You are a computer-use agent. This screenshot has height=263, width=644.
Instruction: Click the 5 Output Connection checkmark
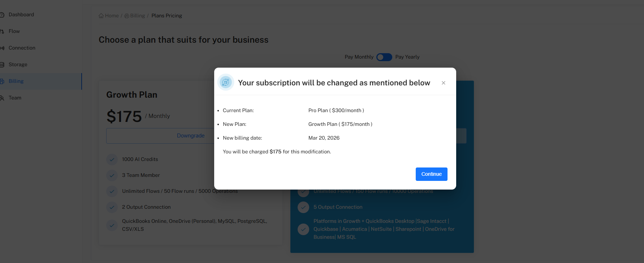[303, 207]
